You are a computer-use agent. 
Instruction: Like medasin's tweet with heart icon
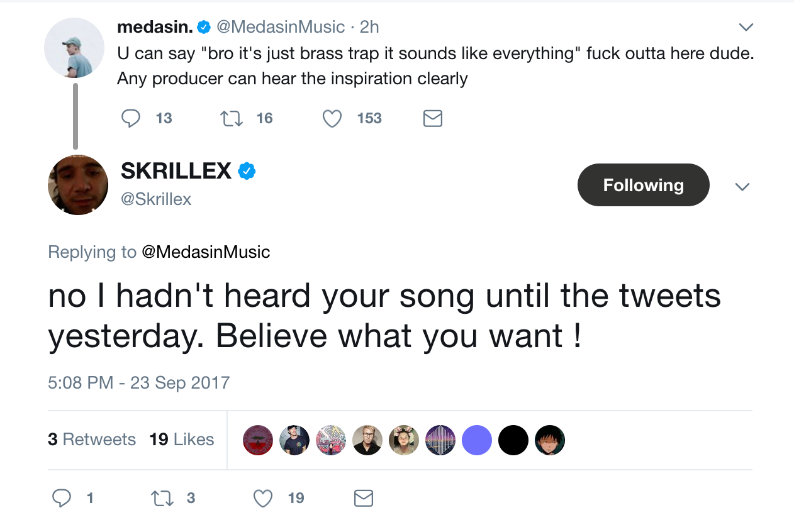pos(332,118)
